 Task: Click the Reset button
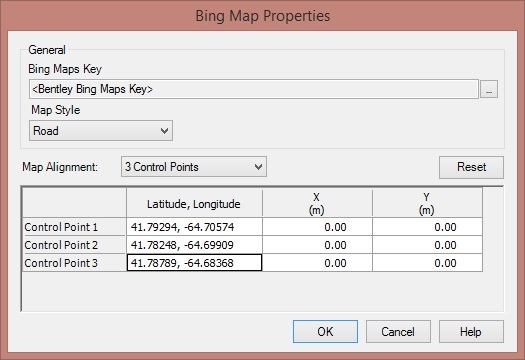471,167
